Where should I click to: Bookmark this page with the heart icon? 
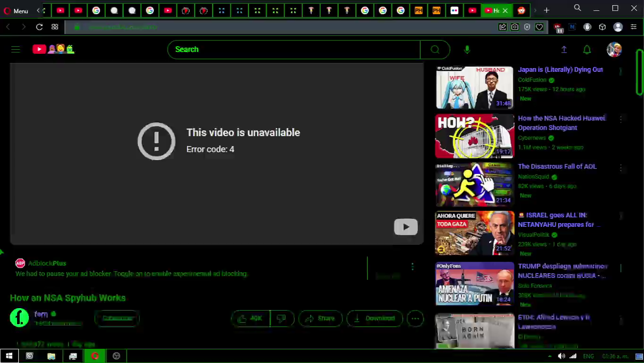539,27
